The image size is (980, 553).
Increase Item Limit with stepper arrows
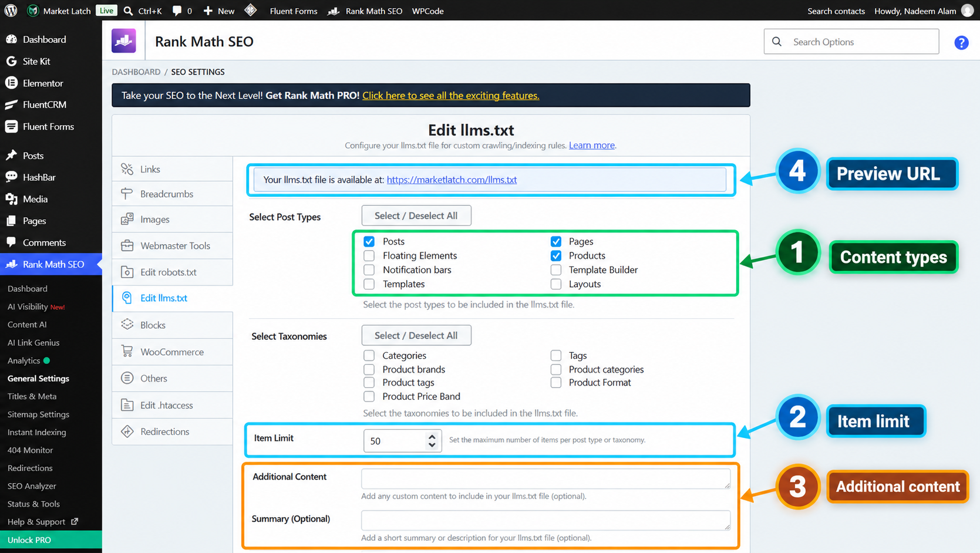pyautogui.click(x=432, y=437)
